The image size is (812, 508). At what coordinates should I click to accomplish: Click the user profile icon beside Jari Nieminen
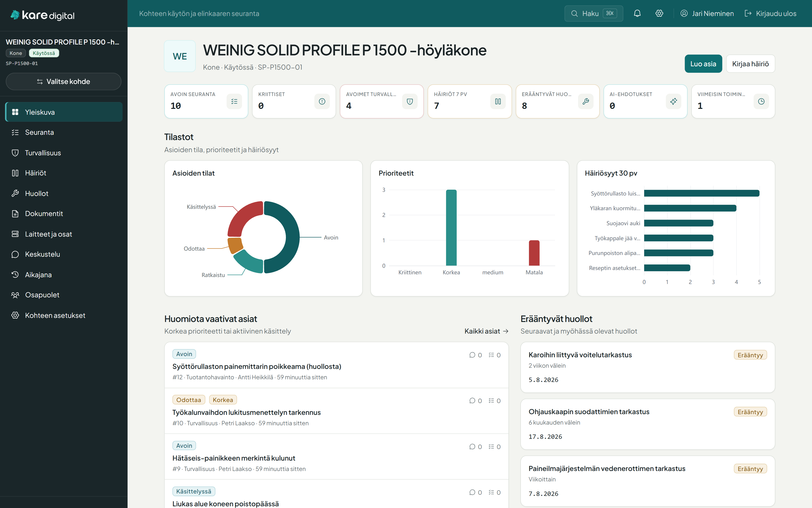coord(684,14)
